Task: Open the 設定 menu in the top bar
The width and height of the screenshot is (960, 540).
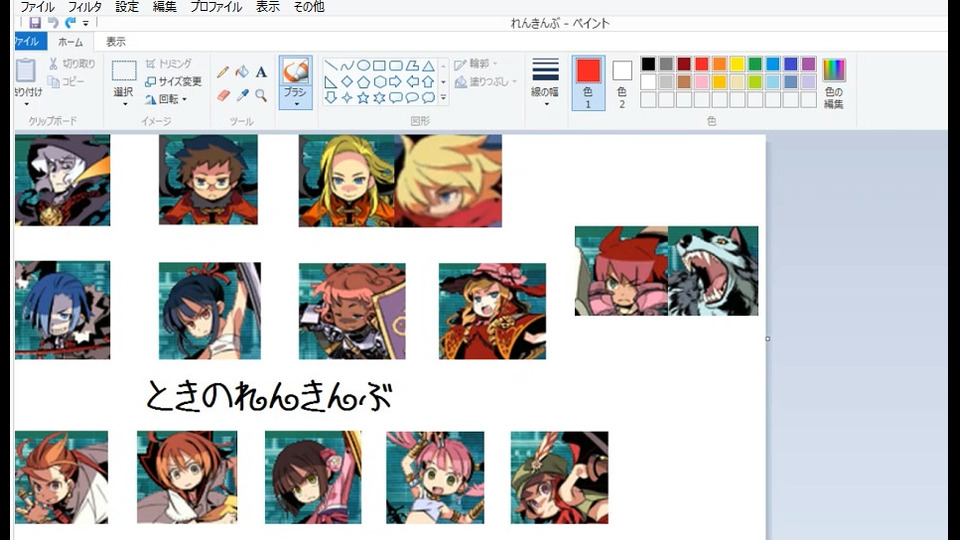Action: [127, 7]
